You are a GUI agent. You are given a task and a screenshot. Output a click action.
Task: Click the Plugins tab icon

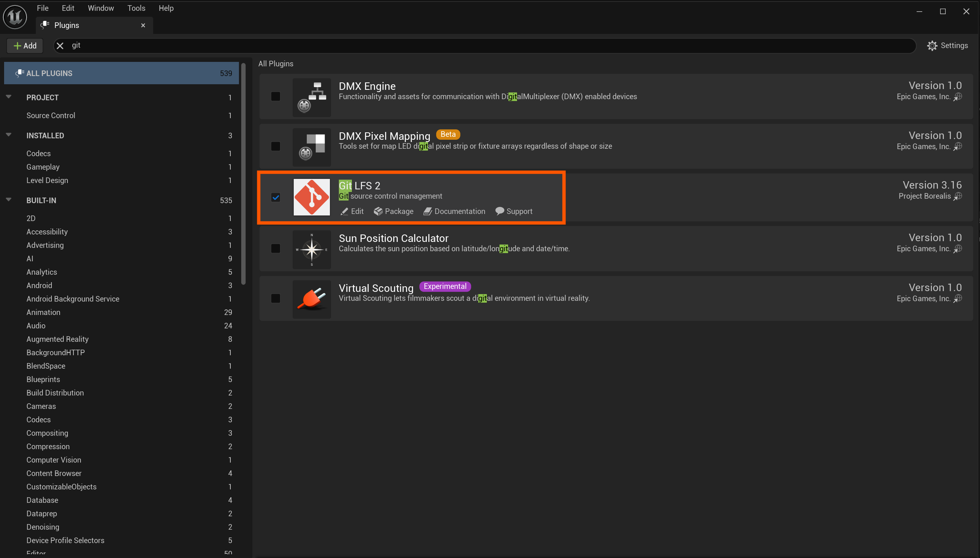pyautogui.click(x=45, y=25)
